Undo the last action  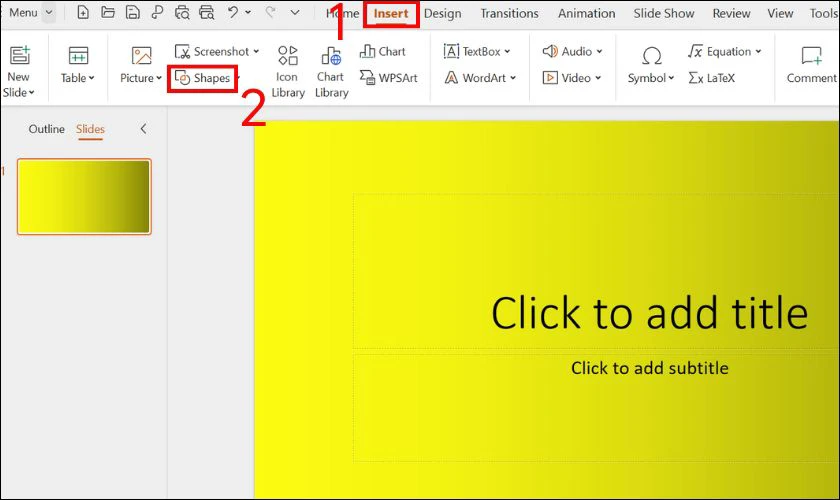(x=232, y=12)
